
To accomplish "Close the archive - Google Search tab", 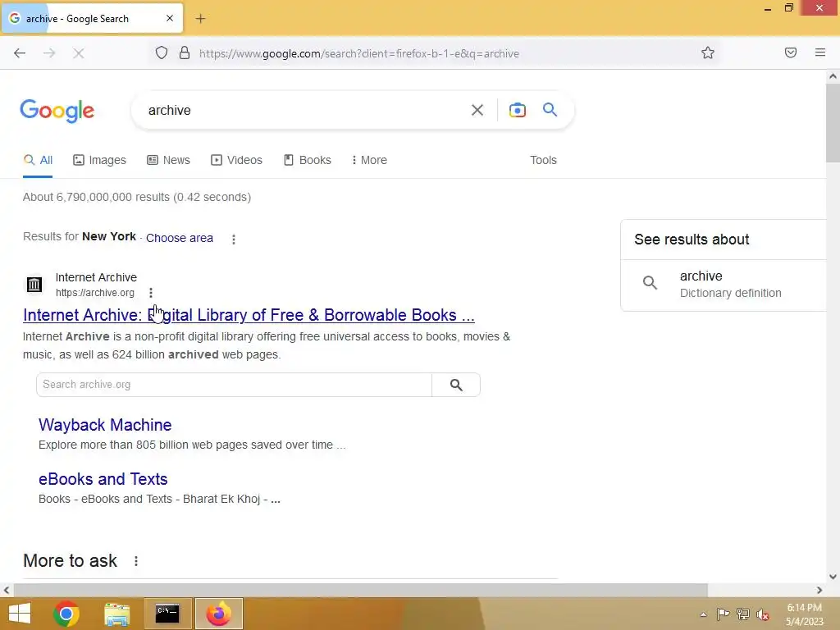I will click(170, 18).
